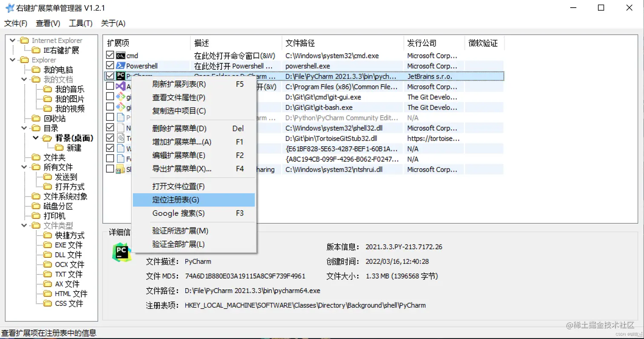Sort by the 描述 column header
This screenshot has width=644, height=339.
[x=236, y=43]
